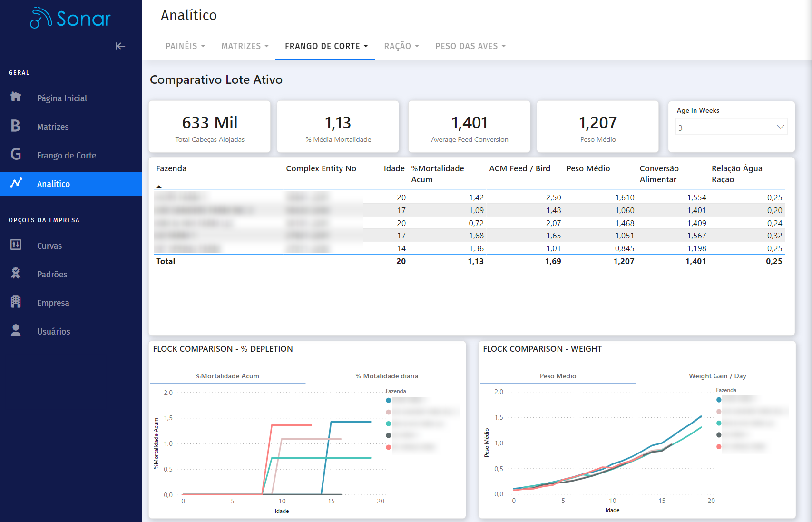Click teal legend dot in depletion chart
This screenshot has width=812, height=522.
click(389, 424)
